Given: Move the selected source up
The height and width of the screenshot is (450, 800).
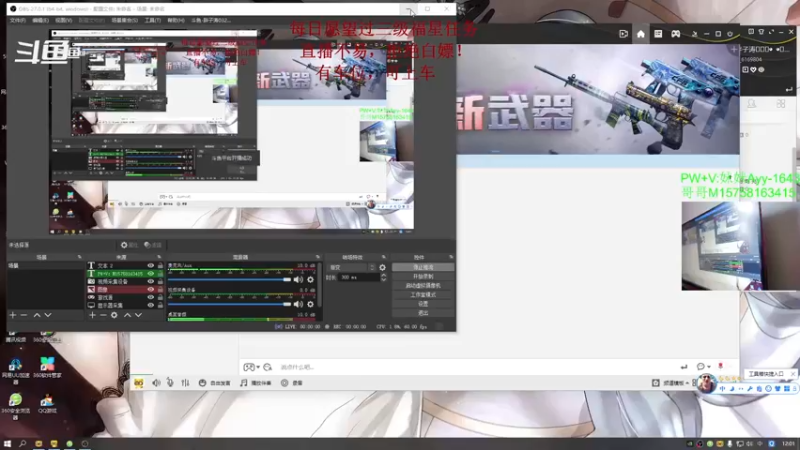Looking at the screenshot, I should (128, 315).
